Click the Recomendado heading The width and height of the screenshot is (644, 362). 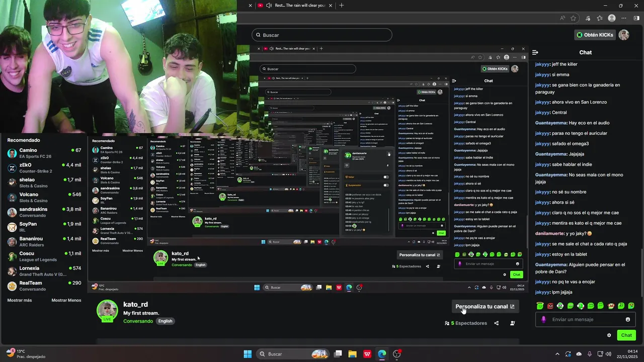pyautogui.click(x=24, y=140)
